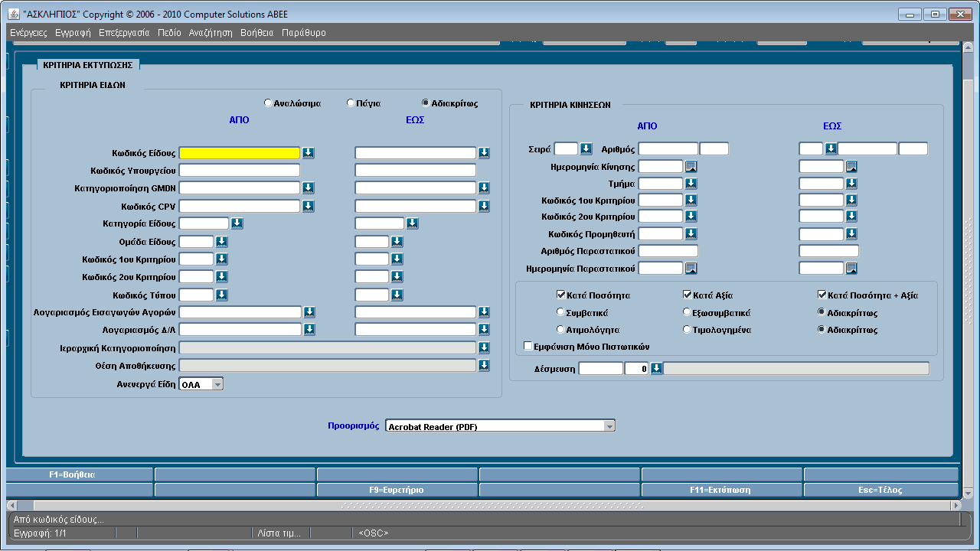Toggle the Κατά Ποσότητα checkbox
Image resolution: width=980 pixels, height=551 pixels.
coord(561,295)
